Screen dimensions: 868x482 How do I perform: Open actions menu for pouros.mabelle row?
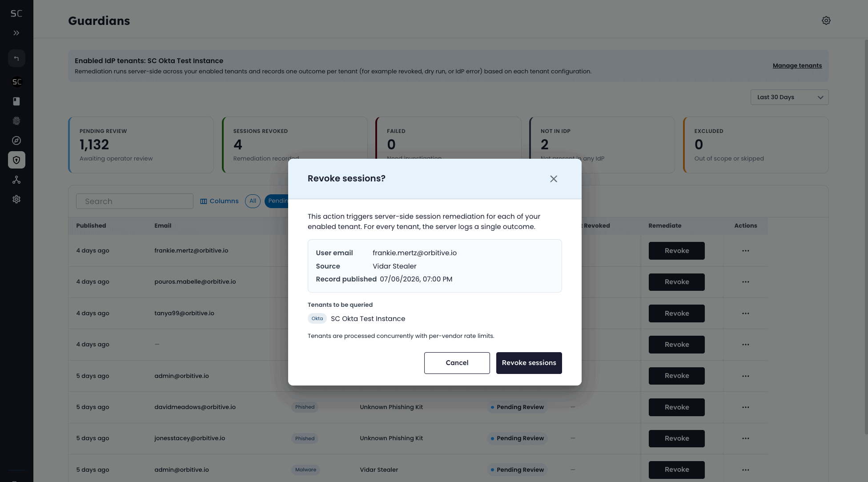tap(746, 282)
